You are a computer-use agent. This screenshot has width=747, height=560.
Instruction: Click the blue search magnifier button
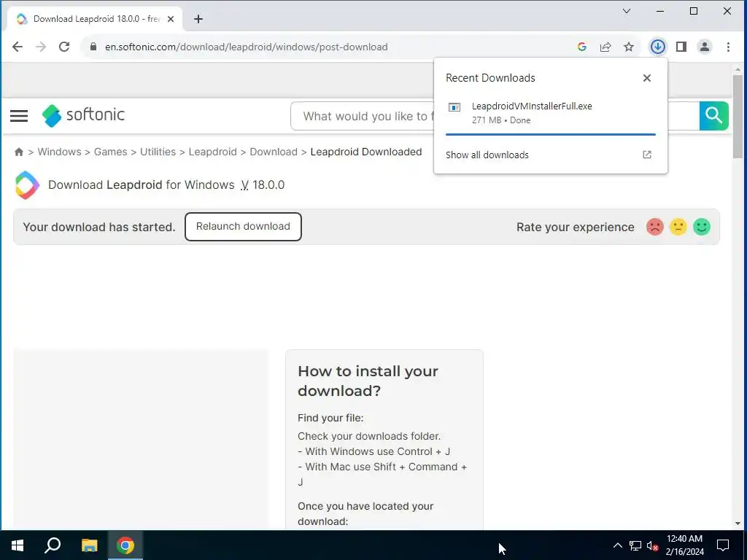coord(713,116)
